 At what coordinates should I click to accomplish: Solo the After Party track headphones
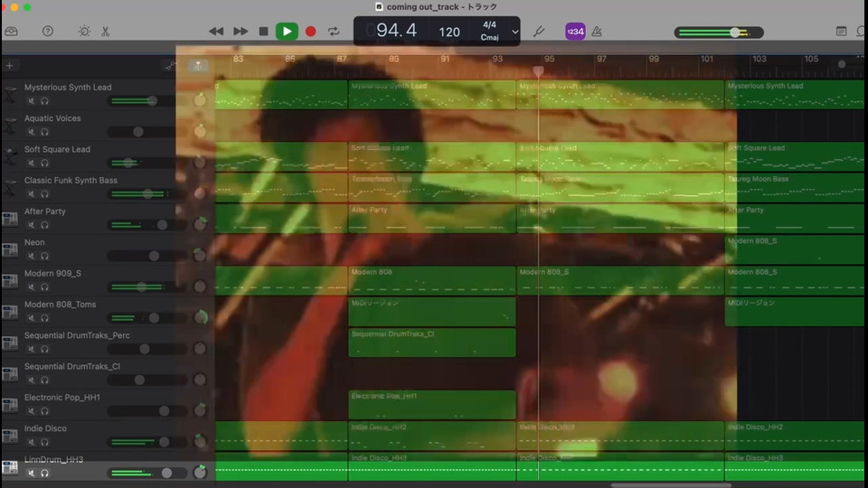pyautogui.click(x=45, y=225)
